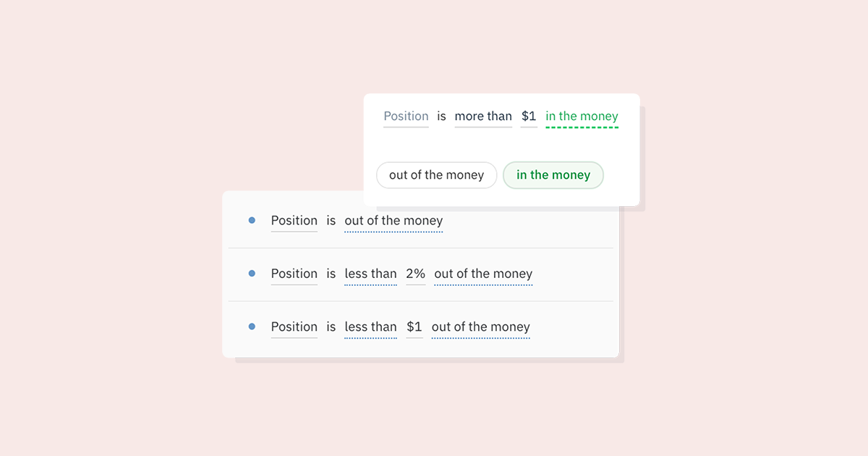Click the blue bullet on the third condition row
The image size is (868, 456).
pyautogui.click(x=252, y=326)
